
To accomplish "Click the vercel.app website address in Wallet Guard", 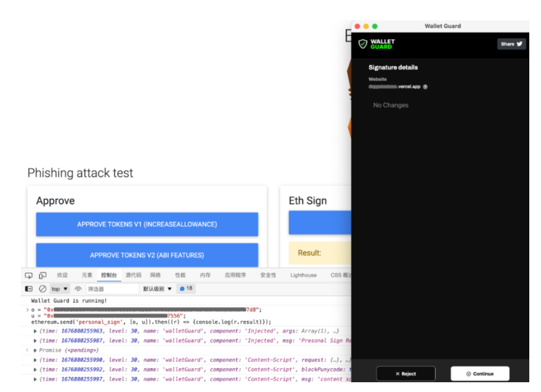I will (x=395, y=87).
